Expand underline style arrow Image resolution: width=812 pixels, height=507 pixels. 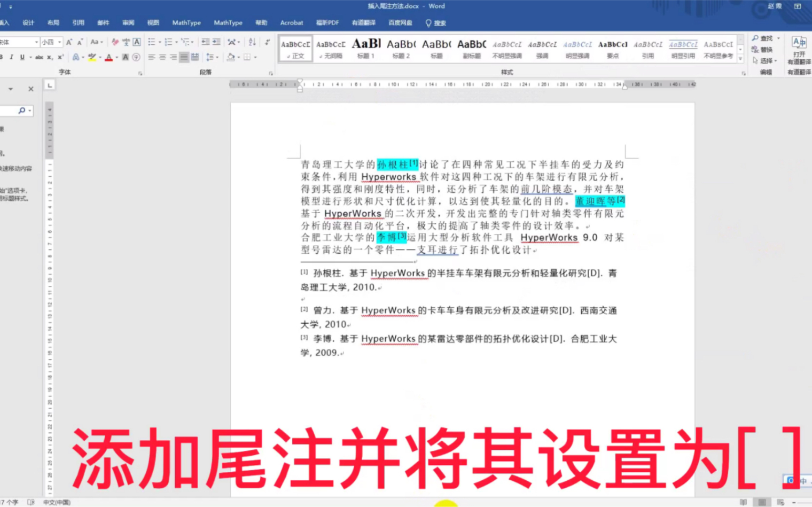tap(30, 57)
